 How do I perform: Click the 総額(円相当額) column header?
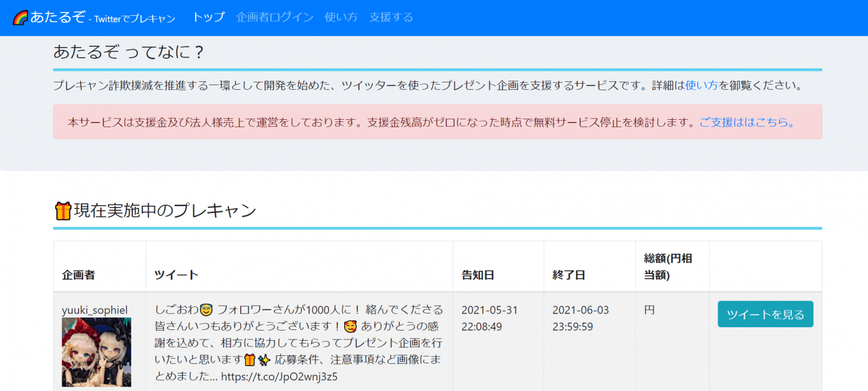(x=669, y=266)
